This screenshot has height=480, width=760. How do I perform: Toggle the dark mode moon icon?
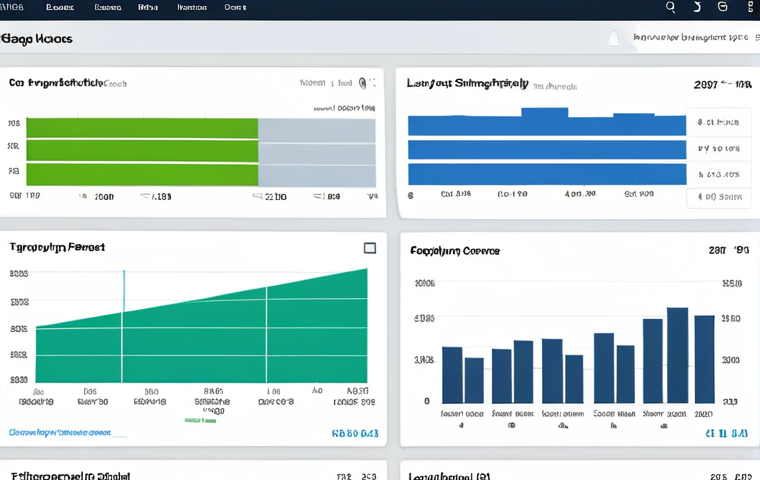697,7
